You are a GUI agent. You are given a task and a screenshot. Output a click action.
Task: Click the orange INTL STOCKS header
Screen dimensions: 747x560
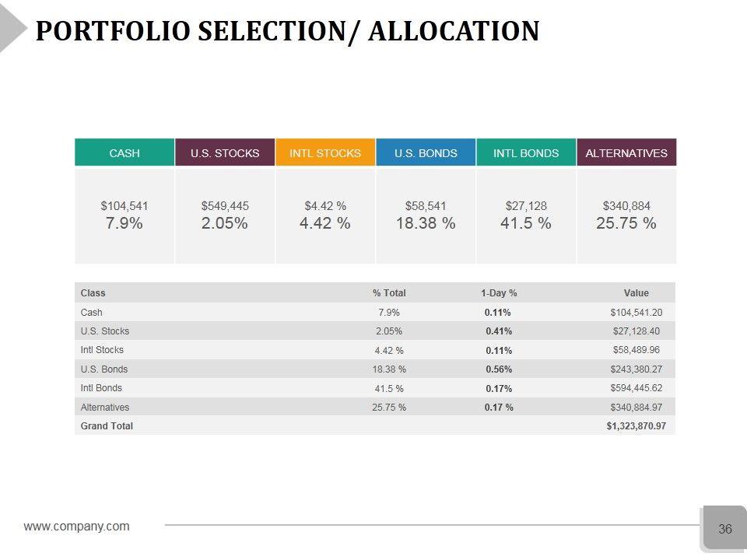click(325, 152)
